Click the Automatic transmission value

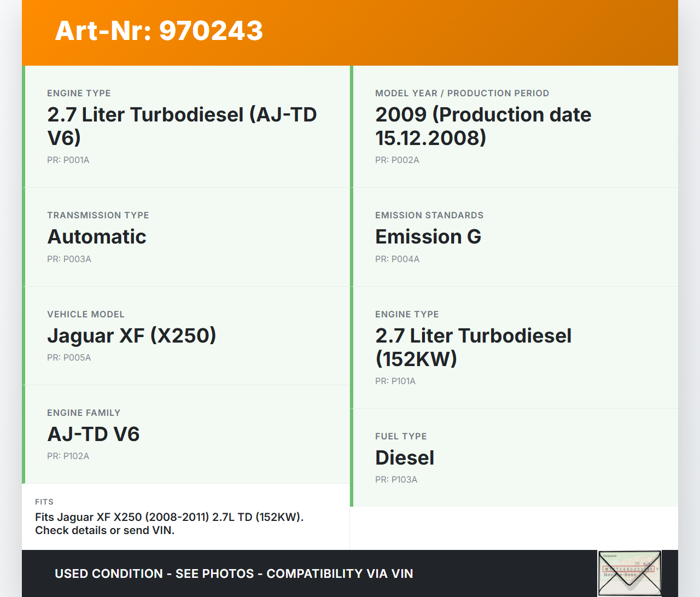pos(97,236)
